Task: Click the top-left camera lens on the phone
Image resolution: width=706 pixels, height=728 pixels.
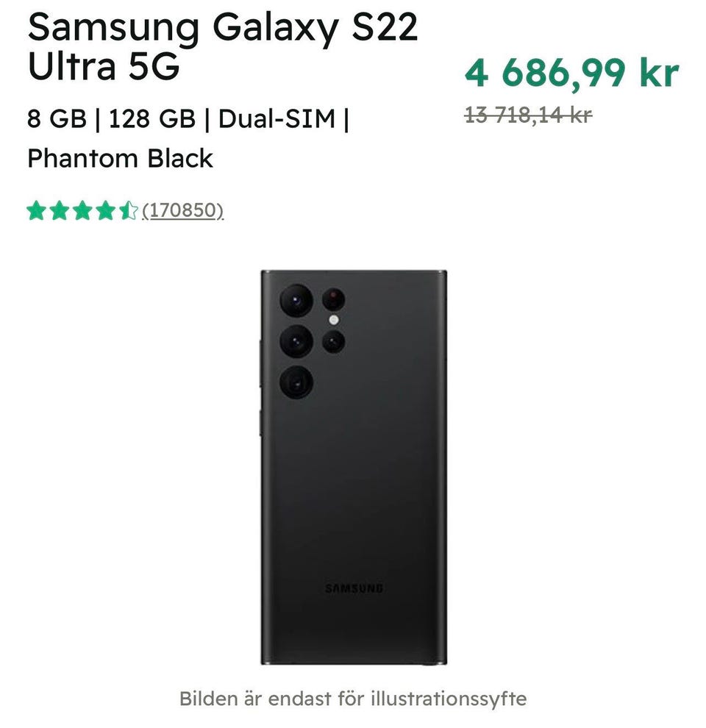Action: tap(296, 299)
